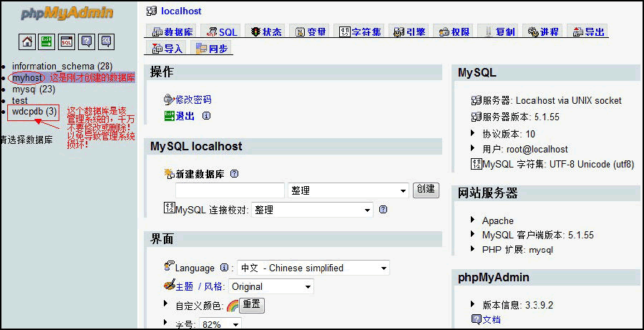Open the rainbow custom color picker

point(233,306)
